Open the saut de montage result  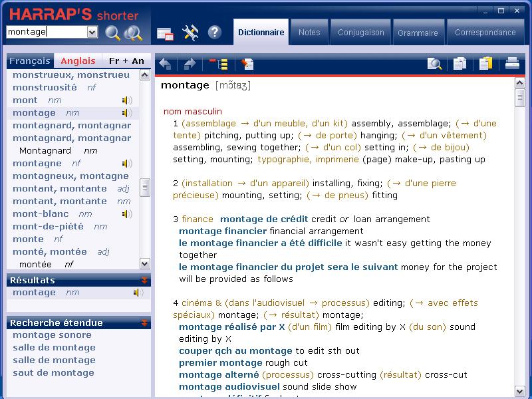[53, 372]
